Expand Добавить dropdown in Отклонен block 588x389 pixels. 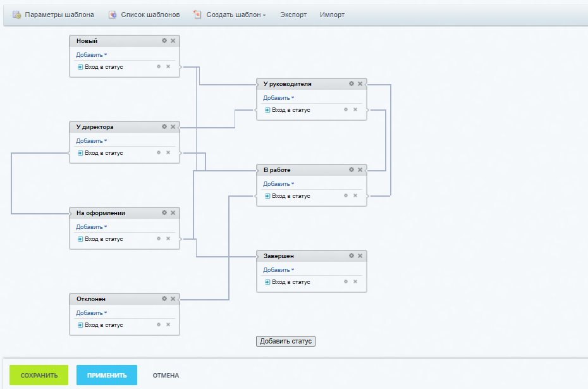coord(92,313)
